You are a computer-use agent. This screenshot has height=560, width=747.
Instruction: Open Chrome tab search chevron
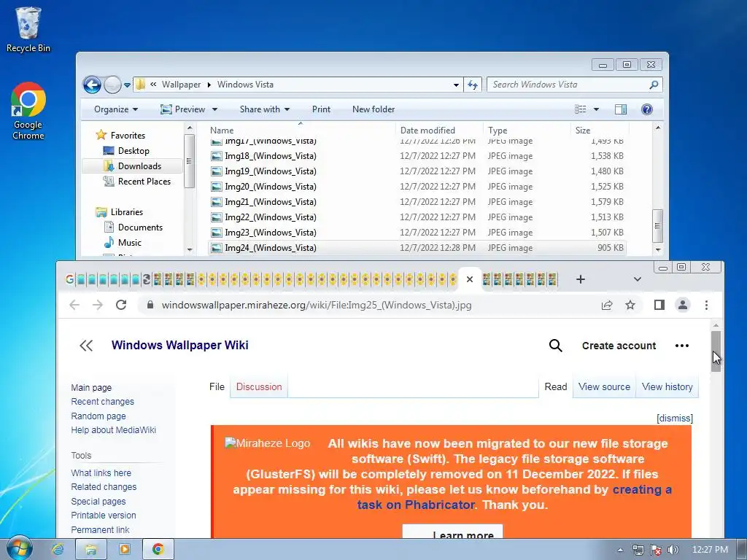click(637, 279)
